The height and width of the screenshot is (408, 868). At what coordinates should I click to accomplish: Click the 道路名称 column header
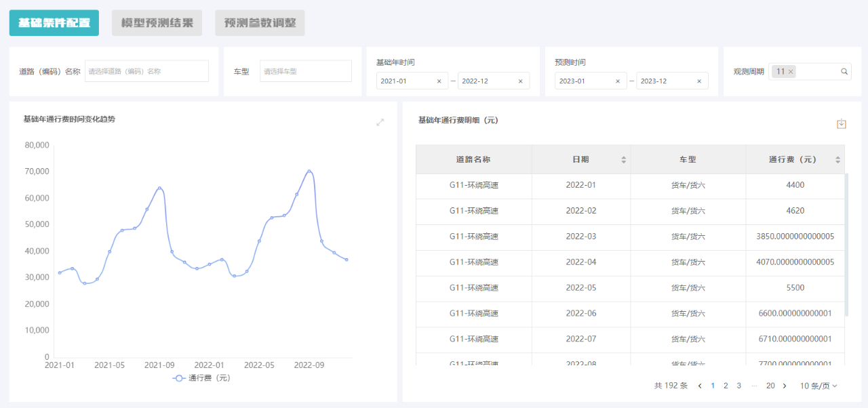(473, 159)
